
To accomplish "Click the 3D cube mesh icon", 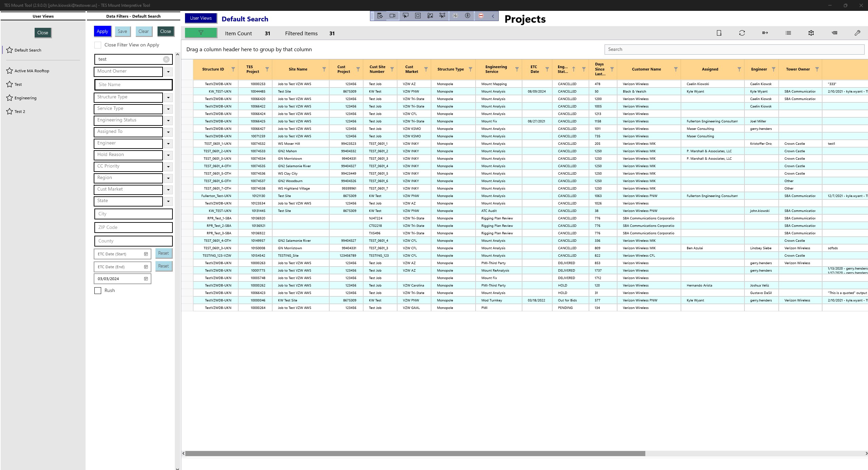I will coord(811,33).
